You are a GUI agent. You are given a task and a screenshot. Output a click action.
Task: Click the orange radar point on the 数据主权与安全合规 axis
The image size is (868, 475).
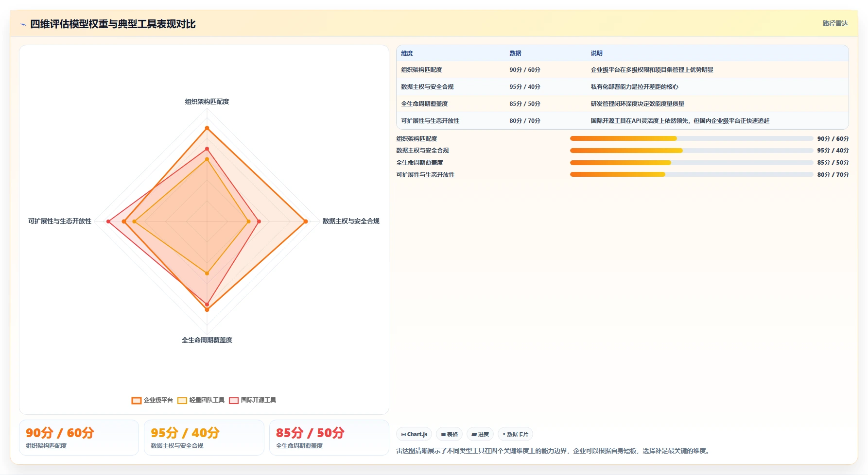click(306, 221)
